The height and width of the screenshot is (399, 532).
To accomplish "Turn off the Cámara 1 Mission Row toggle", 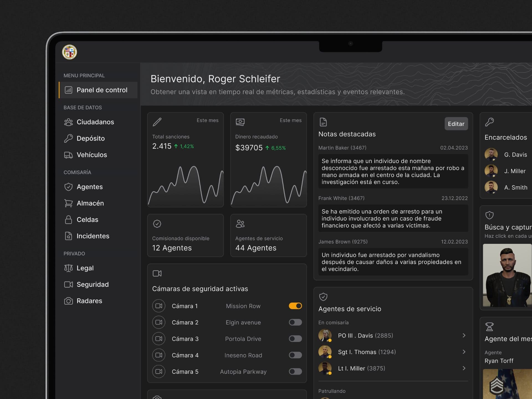I will pyautogui.click(x=295, y=306).
